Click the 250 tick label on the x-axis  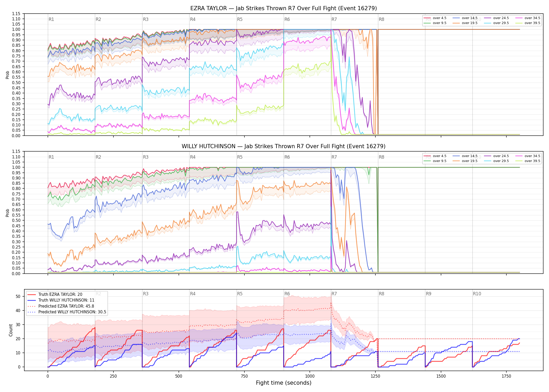point(113,376)
